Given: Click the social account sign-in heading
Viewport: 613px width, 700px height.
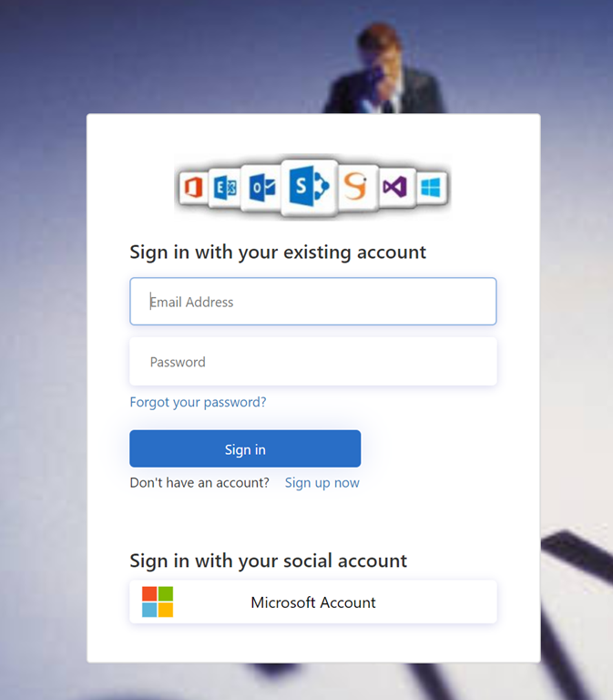Looking at the screenshot, I should coord(268,561).
